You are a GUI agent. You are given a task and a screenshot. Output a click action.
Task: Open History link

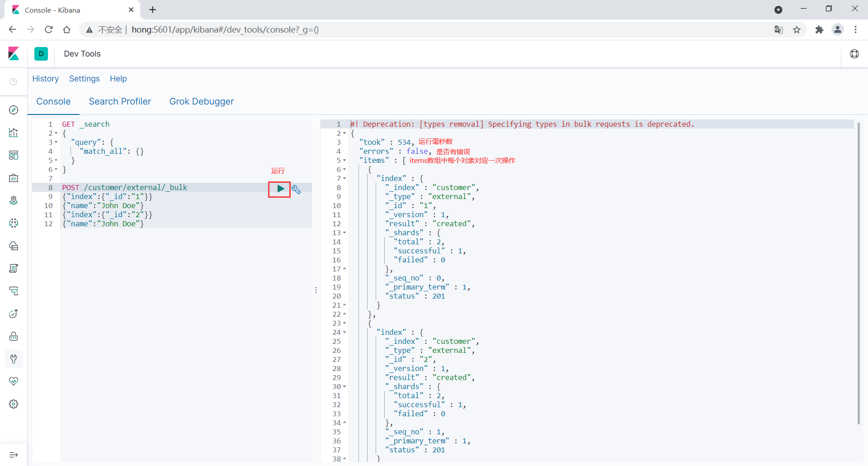pyautogui.click(x=46, y=79)
